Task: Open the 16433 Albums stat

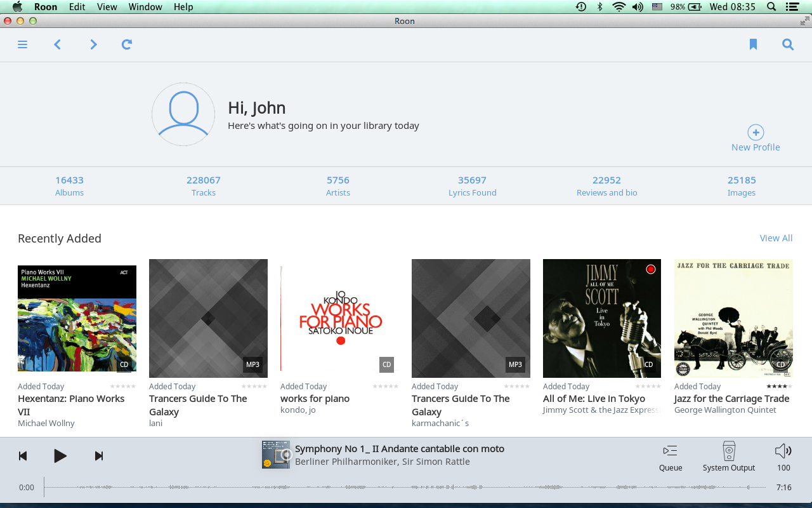Action: (69, 185)
